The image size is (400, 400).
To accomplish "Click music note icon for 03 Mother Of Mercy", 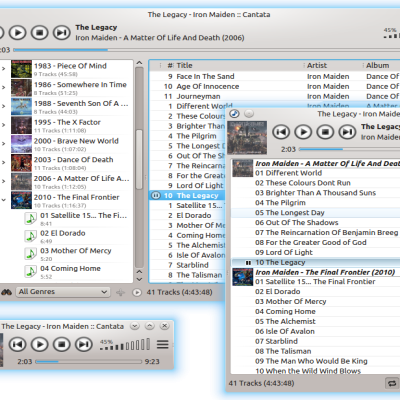I will pos(30,254).
